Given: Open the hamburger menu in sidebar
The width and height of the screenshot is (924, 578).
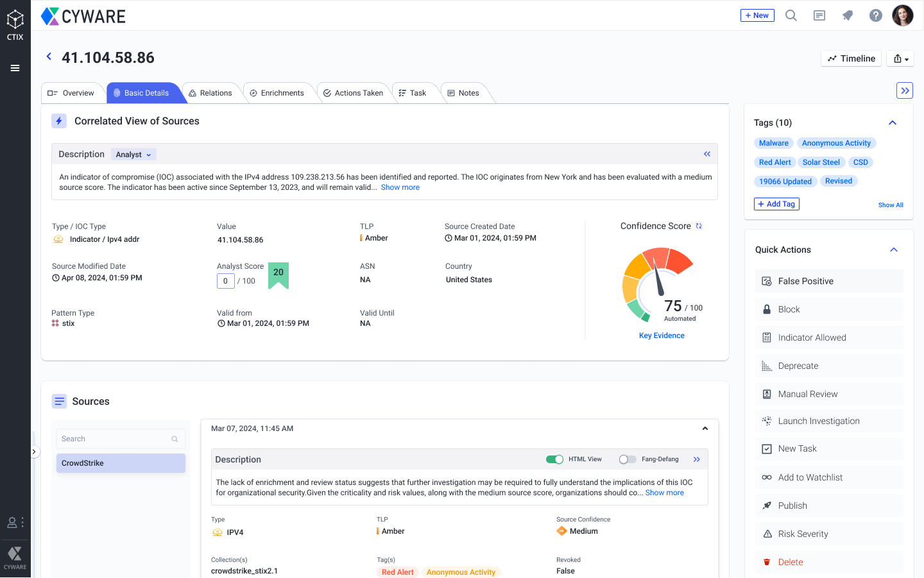Looking at the screenshot, I should coord(15,68).
